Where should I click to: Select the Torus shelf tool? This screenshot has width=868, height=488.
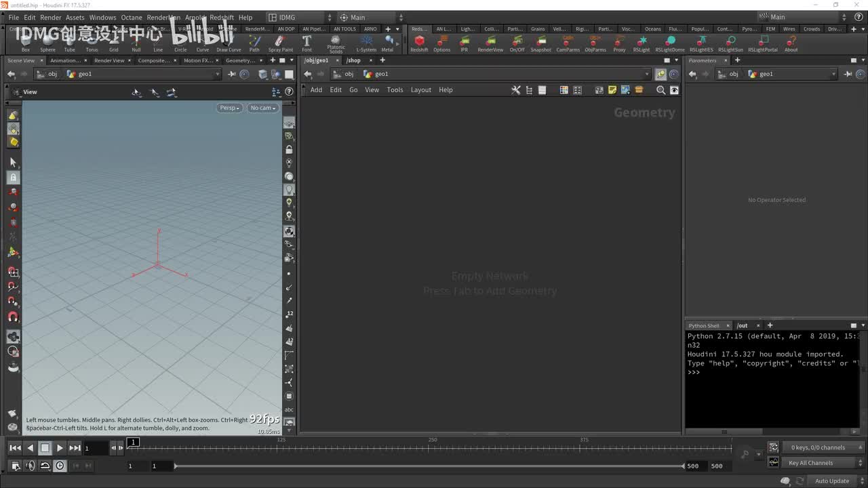[x=92, y=43]
